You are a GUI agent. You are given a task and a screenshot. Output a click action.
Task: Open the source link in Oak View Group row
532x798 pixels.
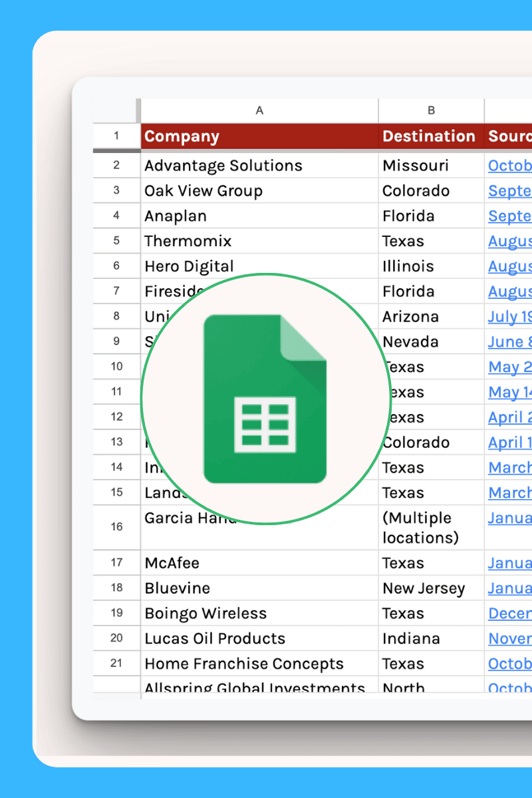(509, 191)
